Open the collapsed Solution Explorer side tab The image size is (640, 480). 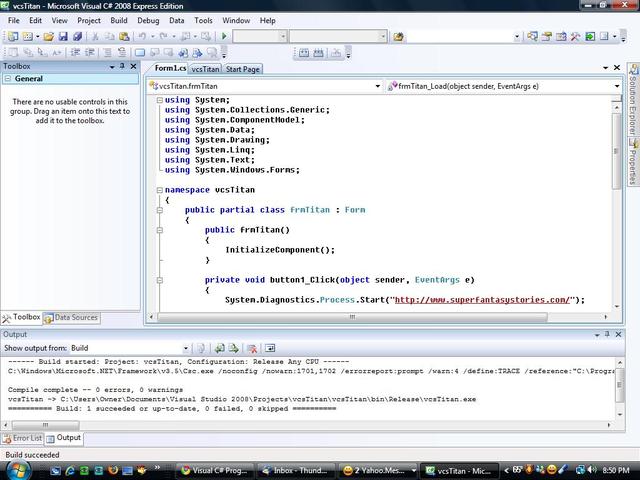(x=633, y=100)
